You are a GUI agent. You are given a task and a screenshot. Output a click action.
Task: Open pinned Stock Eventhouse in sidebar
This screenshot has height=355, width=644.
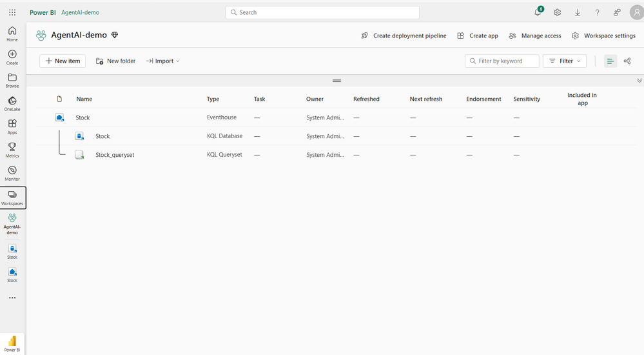(x=12, y=275)
